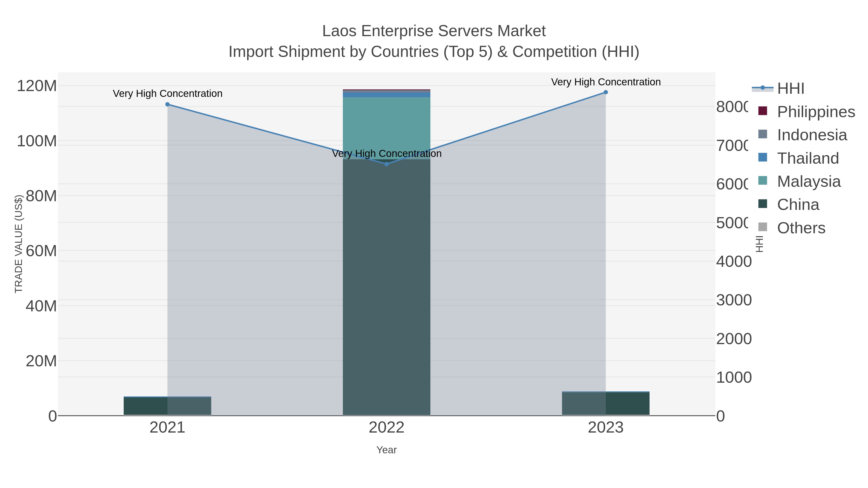The image size is (868, 488).
Task: Toggle Philippines series via legend label
Action: click(816, 112)
